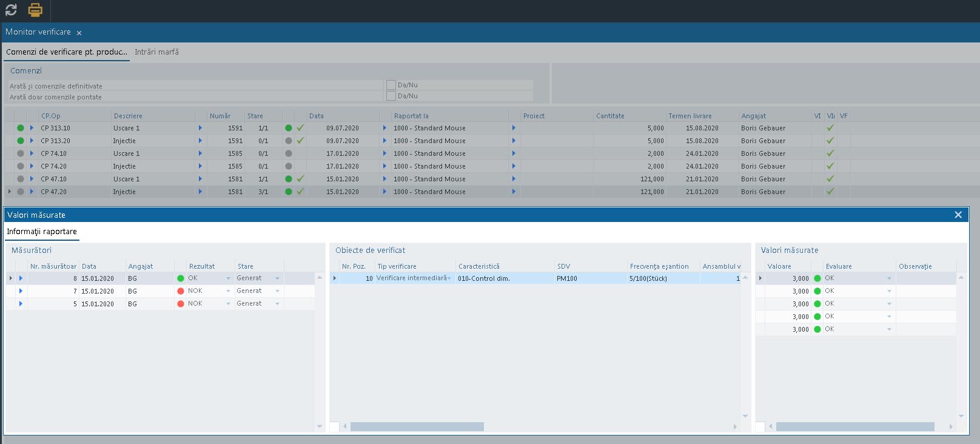Select the Informații raportare tab

pyautogui.click(x=42, y=232)
